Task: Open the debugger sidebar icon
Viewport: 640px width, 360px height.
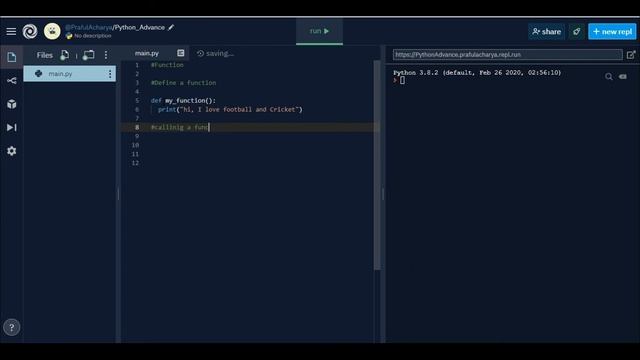Action: (x=11, y=127)
